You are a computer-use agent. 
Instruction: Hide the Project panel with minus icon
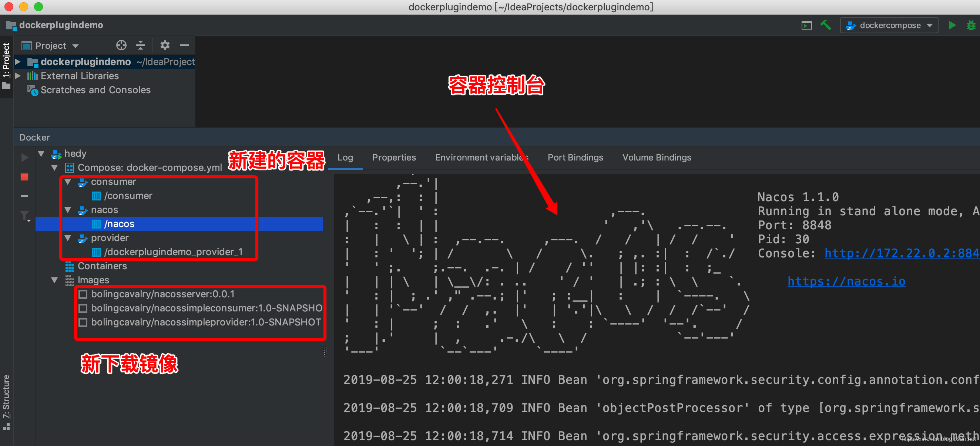(185, 45)
